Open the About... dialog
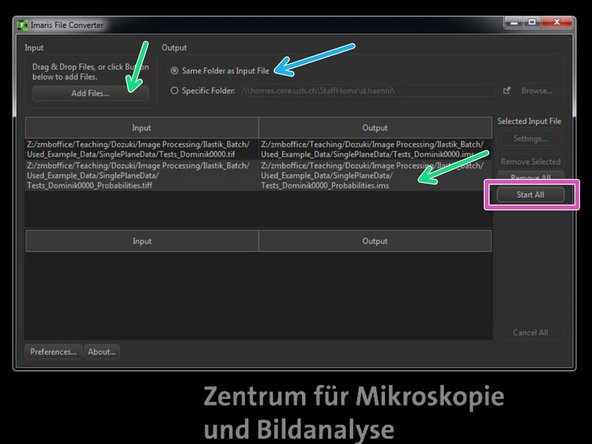The width and height of the screenshot is (592, 444). 102,352
